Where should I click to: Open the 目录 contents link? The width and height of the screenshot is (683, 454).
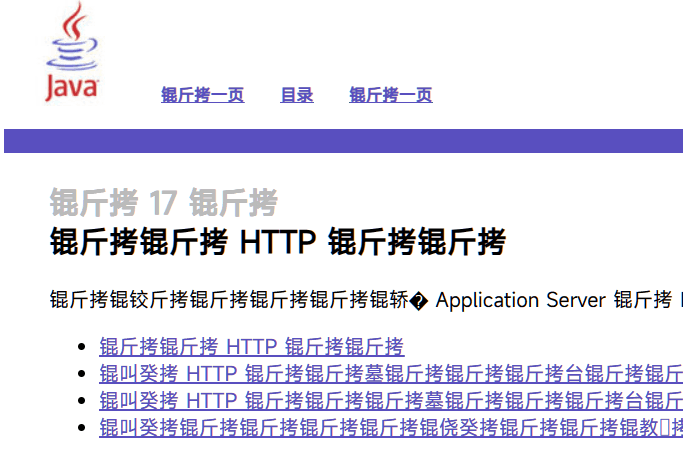click(296, 95)
